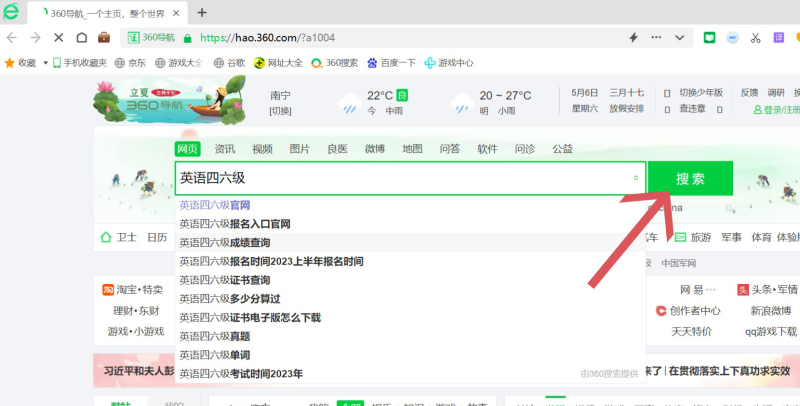This screenshot has height=406, width=800.
Task: Choose suggestion 英语四六级成绩查询
Action: click(x=410, y=243)
